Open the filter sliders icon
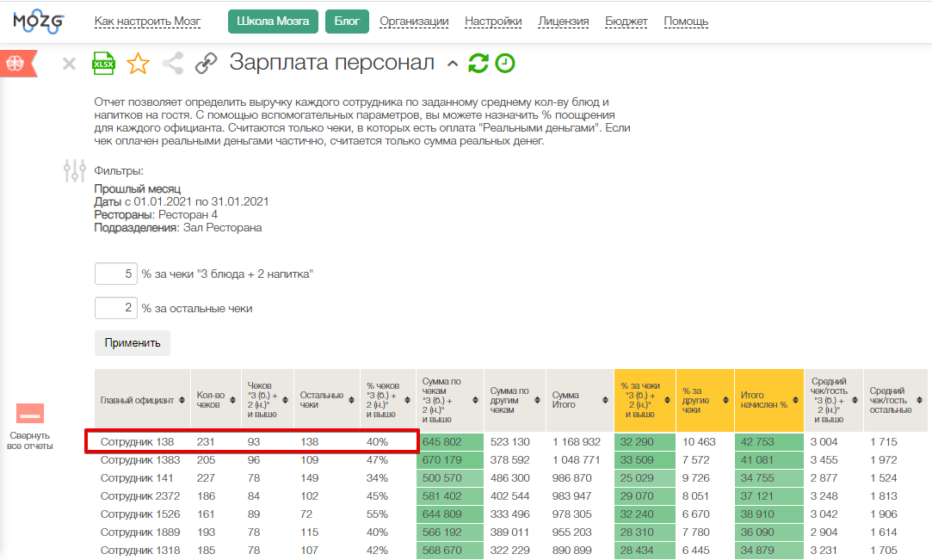932x560 pixels. click(75, 171)
